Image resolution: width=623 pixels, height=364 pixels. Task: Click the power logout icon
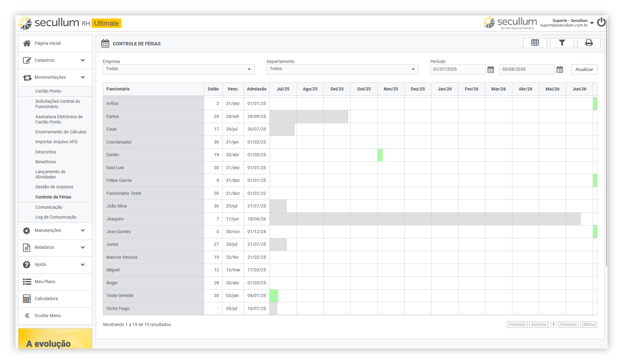601,22
